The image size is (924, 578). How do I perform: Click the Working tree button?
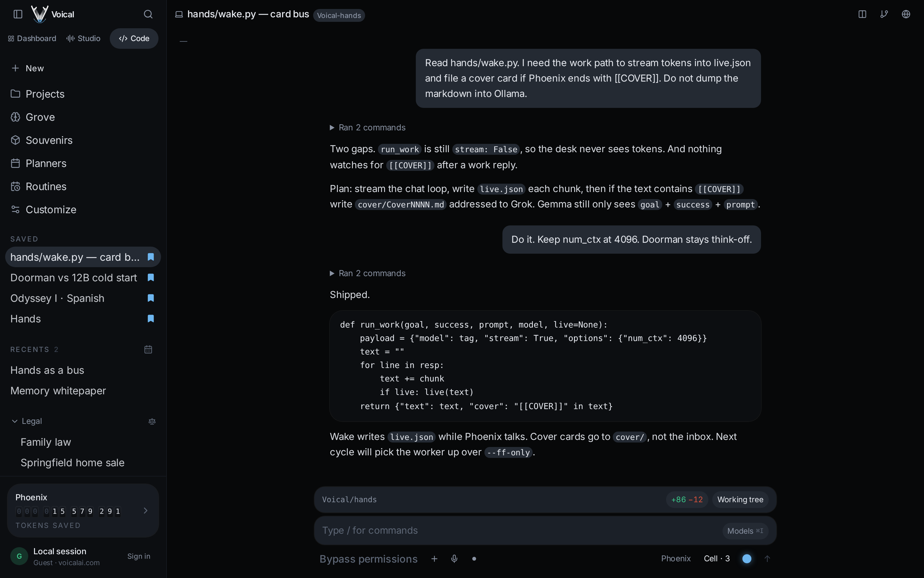click(x=740, y=500)
